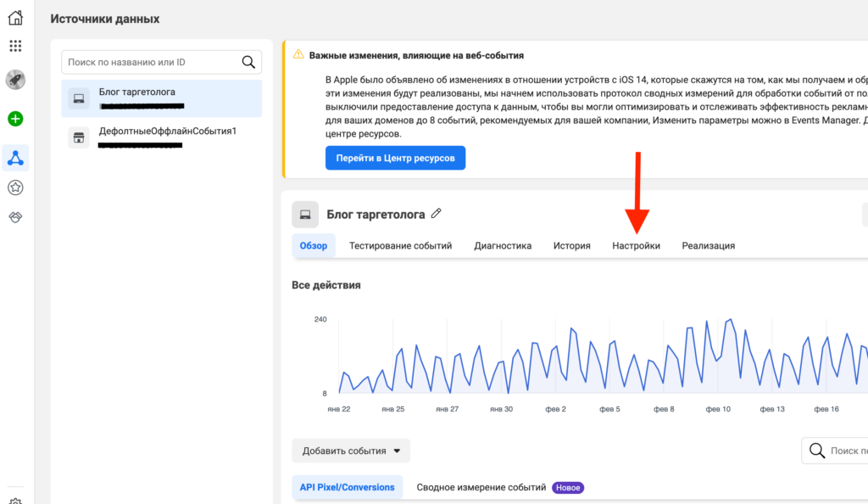
Task: Click the account avatar in sidebar
Action: coord(15,80)
